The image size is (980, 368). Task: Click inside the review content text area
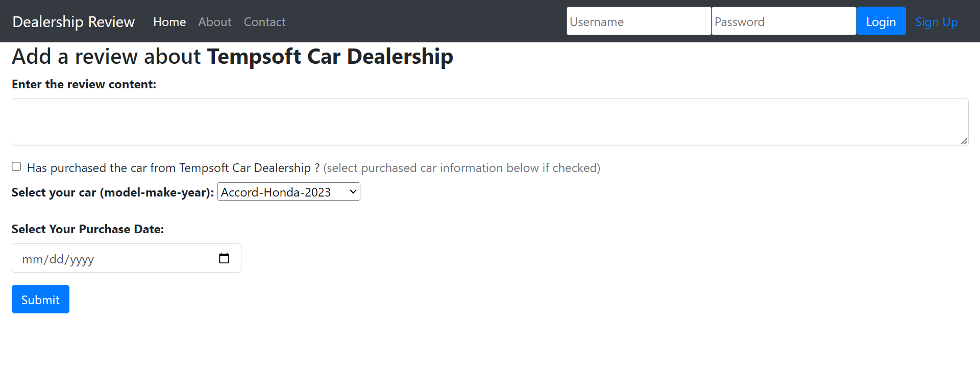pos(490,122)
